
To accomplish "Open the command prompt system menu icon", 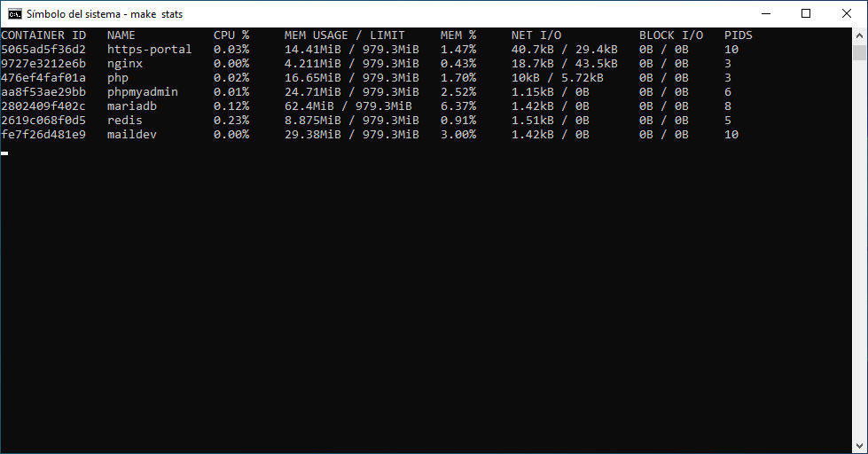I will (x=15, y=14).
